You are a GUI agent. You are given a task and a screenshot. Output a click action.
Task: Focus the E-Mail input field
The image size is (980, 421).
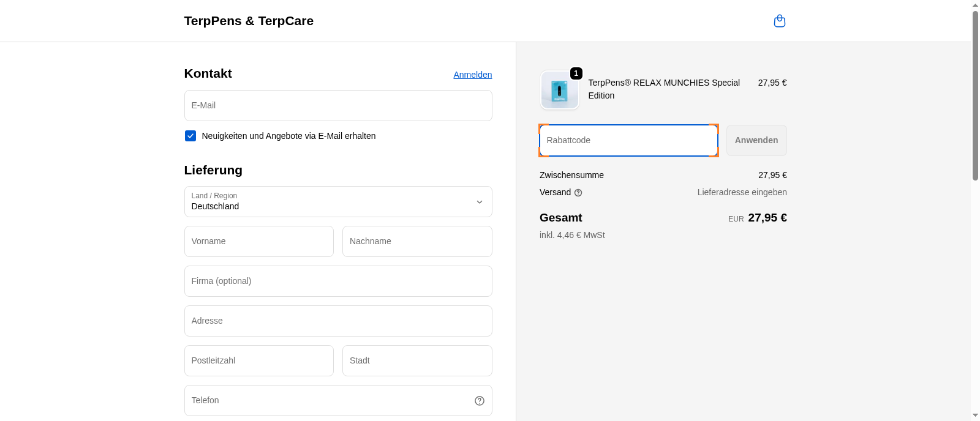[x=337, y=106]
